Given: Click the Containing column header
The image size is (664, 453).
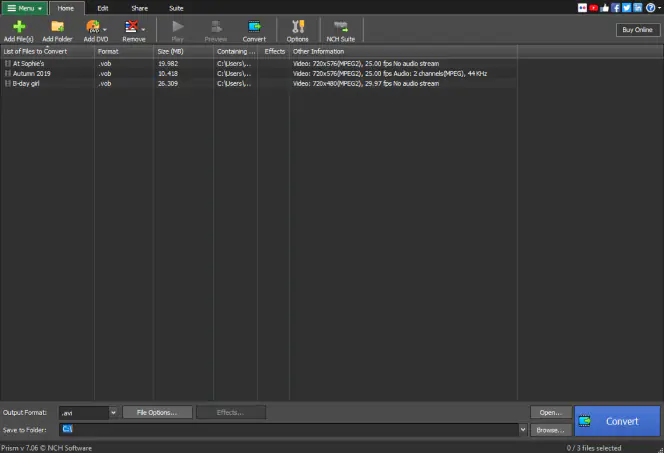Looking at the screenshot, I should click(x=235, y=51).
